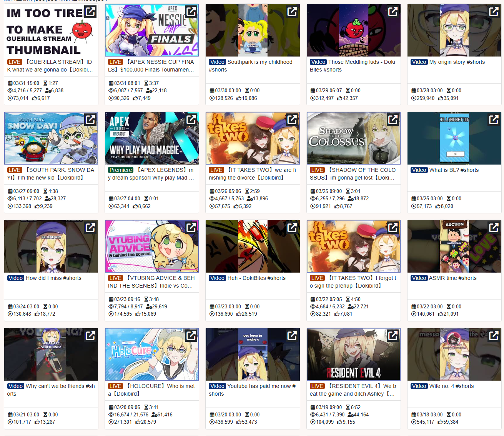This screenshot has width=504, height=436.
Task: Open external link on GUERILLA STREAM thumbnail
Action: 90,12
